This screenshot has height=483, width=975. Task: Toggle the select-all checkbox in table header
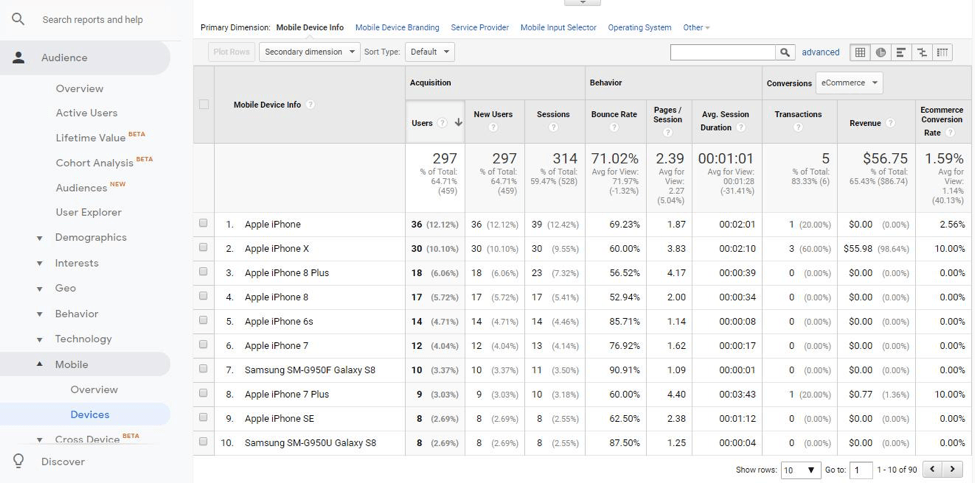(x=204, y=104)
